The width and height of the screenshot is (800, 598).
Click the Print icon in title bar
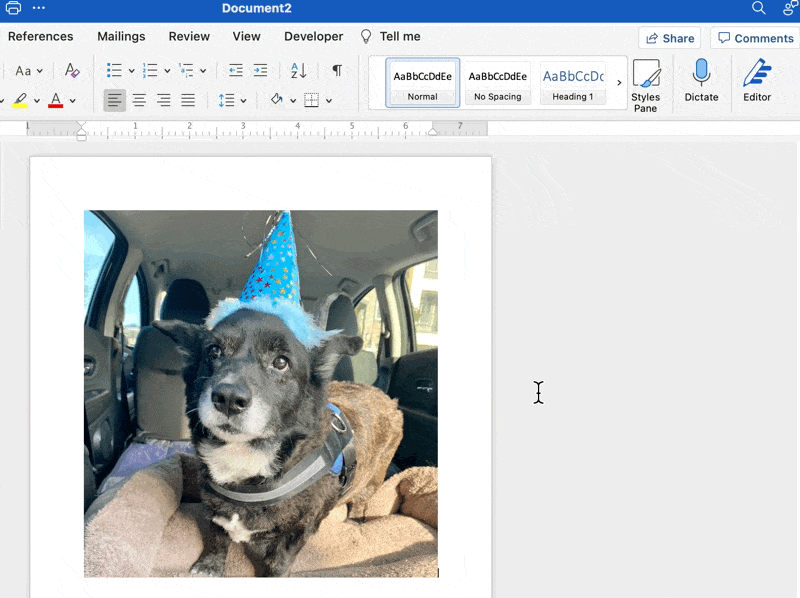point(13,8)
